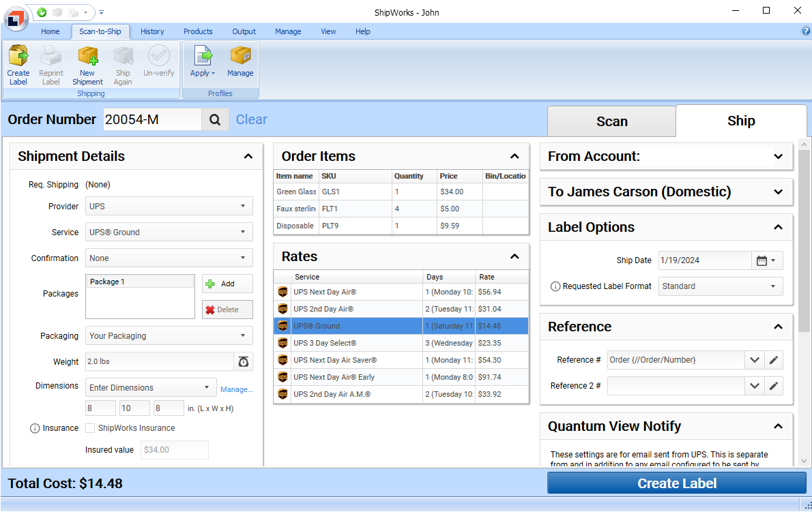The width and height of the screenshot is (812, 512).
Task: Collapse the Quantum View Notify section
Action: click(x=778, y=426)
